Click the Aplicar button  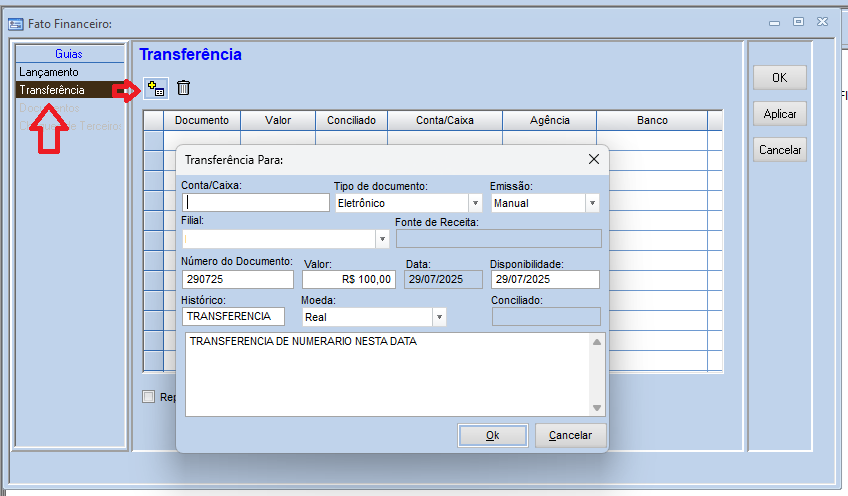click(779, 114)
